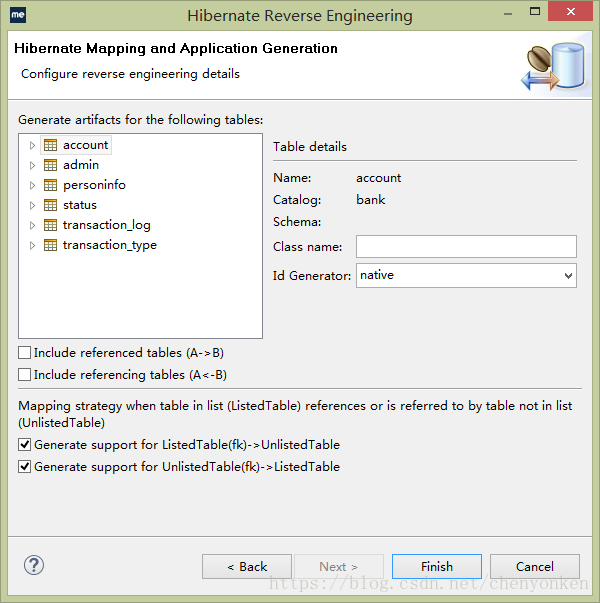Image resolution: width=600 pixels, height=603 pixels.
Task: Enable Include referenced tables (A->B)
Action: click(x=25, y=353)
